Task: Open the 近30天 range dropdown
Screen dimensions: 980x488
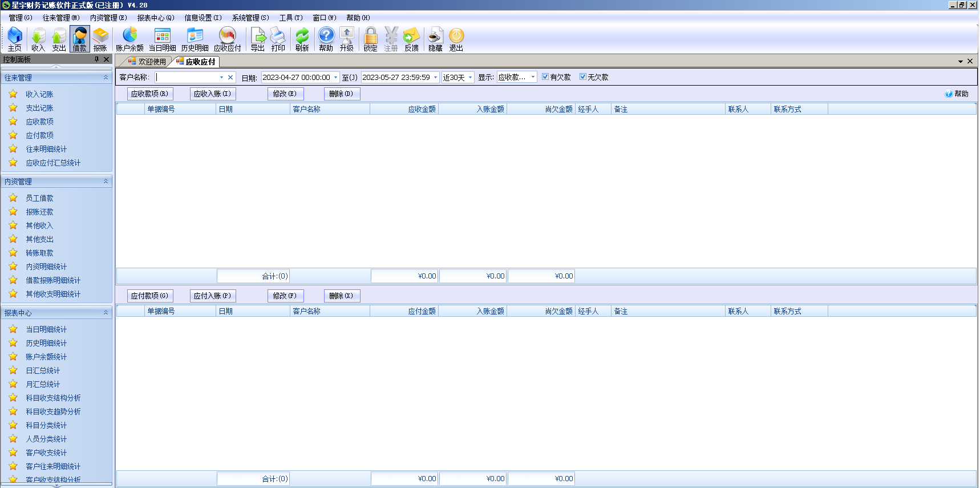Action: click(x=471, y=77)
